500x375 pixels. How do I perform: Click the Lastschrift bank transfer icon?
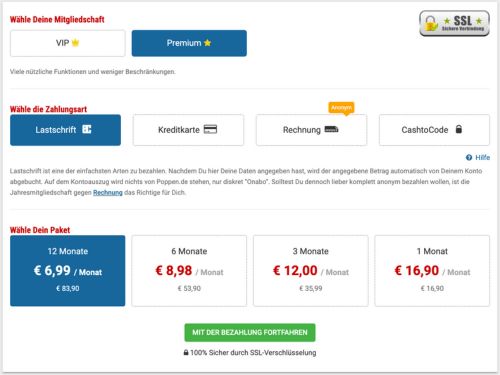pyautogui.click(x=87, y=129)
